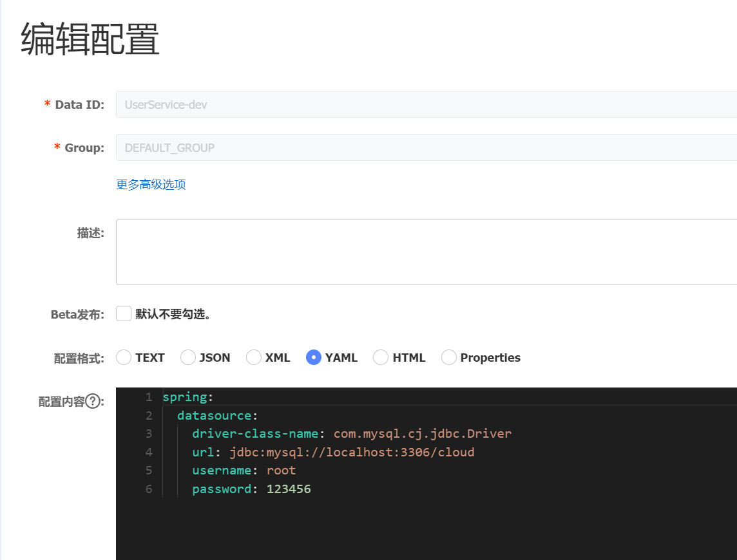This screenshot has height=560, width=737.
Task: Click the driver value com.mysql.cj.jdbc.Driver
Action: [423, 434]
